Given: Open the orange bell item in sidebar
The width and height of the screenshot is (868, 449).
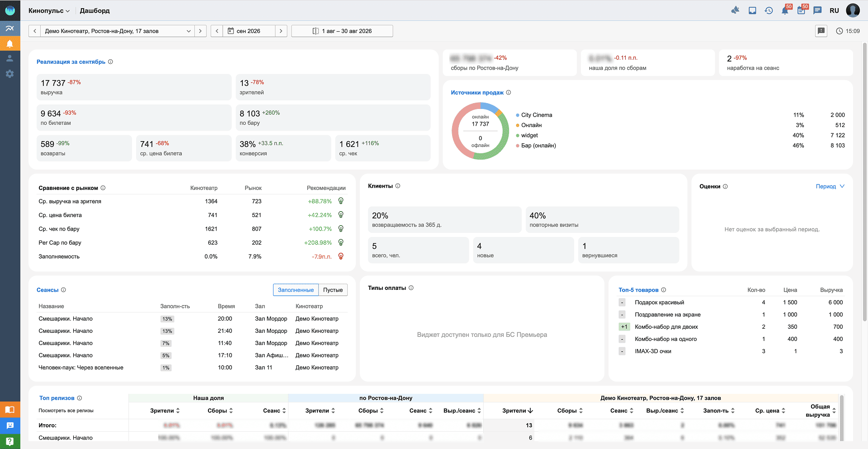Looking at the screenshot, I should [10, 44].
